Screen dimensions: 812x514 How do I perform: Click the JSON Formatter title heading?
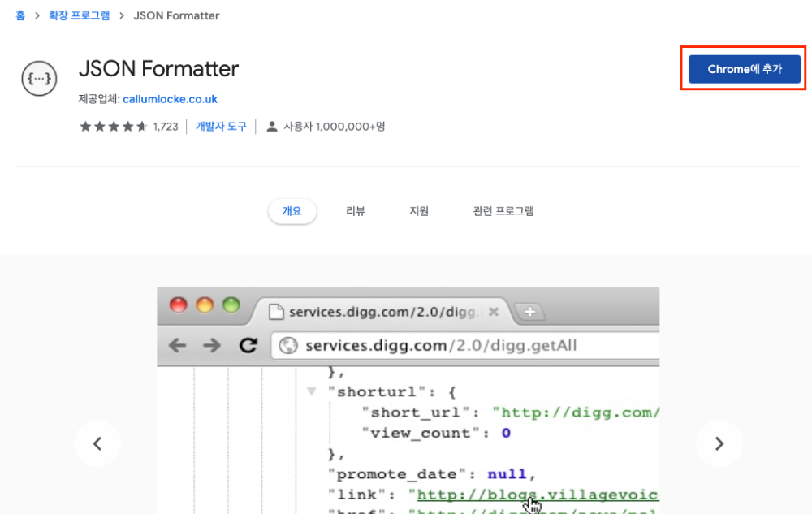pyautogui.click(x=158, y=69)
